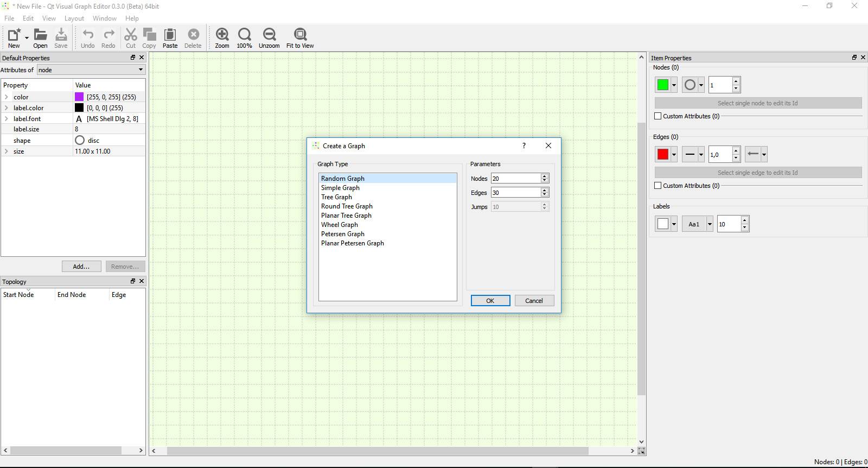This screenshot has height=468, width=868.
Task: Click the Fit to View icon
Action: tap(301, 35)
